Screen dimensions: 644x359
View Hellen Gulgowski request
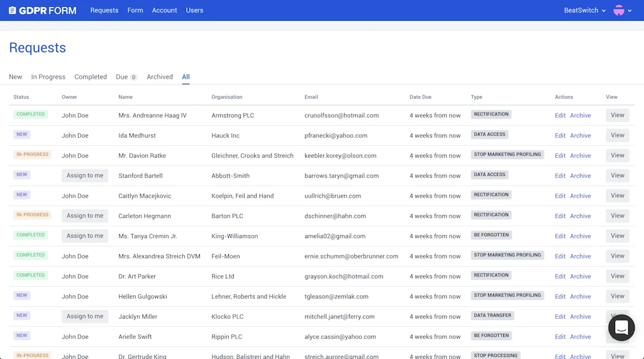coord(618,296)
